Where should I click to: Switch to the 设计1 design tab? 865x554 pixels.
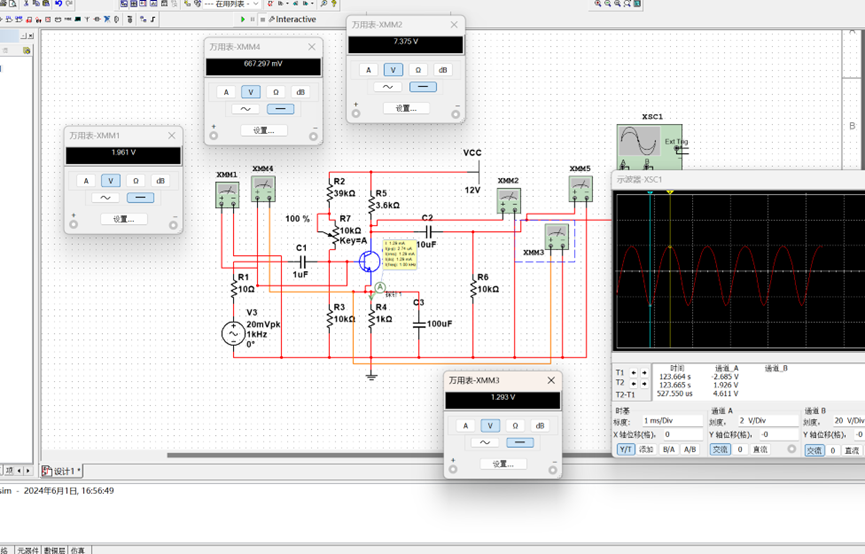(x=62, y=471)
